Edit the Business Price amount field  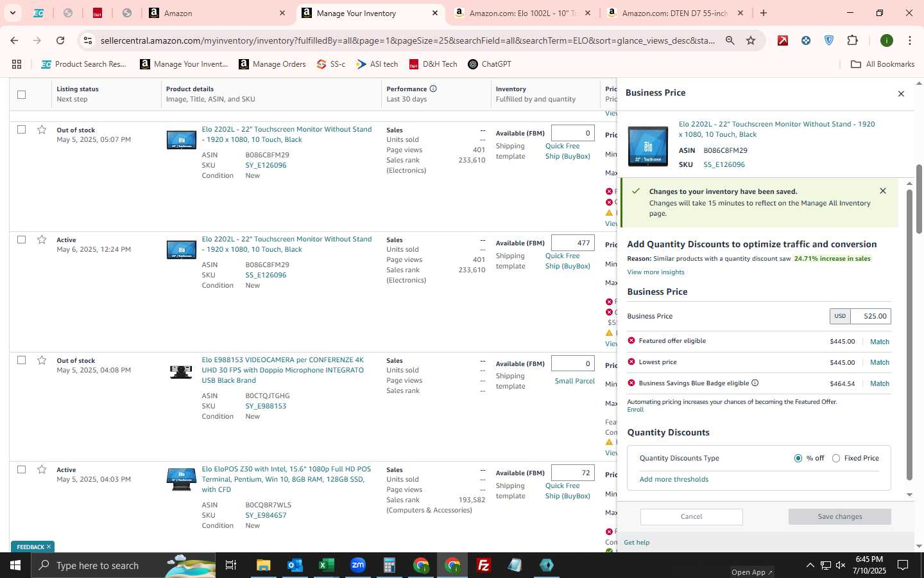point(870,316)
